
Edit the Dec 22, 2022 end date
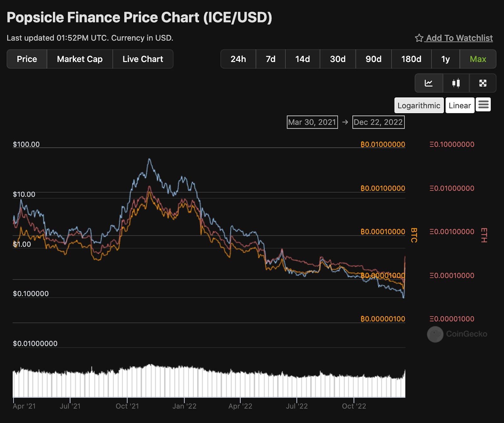(x=378, y=122)
